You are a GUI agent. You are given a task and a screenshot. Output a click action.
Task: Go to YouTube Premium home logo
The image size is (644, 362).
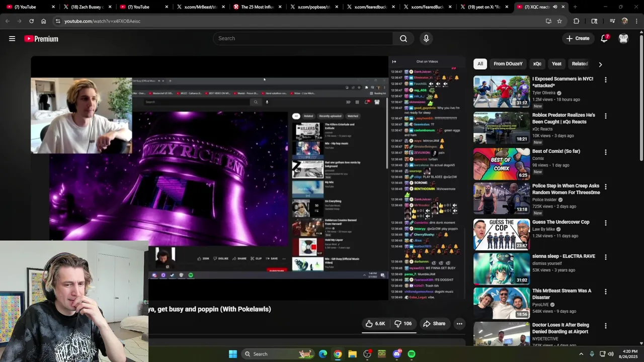[x=41, y=39]
